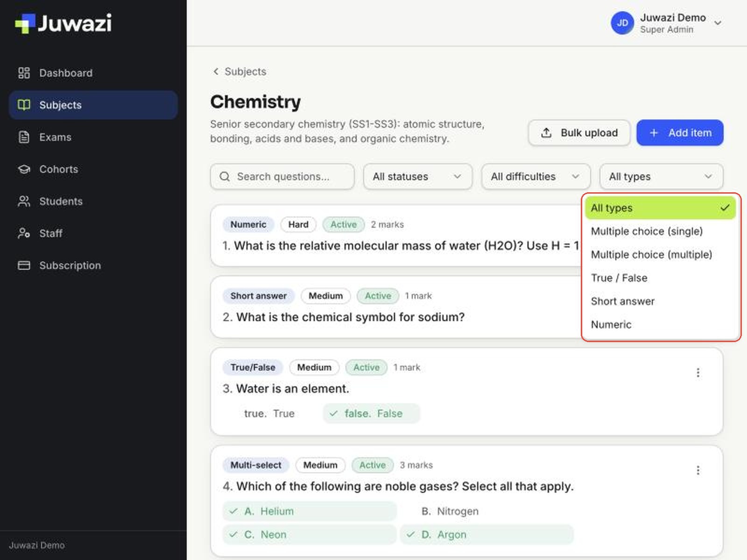
Task: Click the Subscription card icon
Action: [x=24, y=266]
